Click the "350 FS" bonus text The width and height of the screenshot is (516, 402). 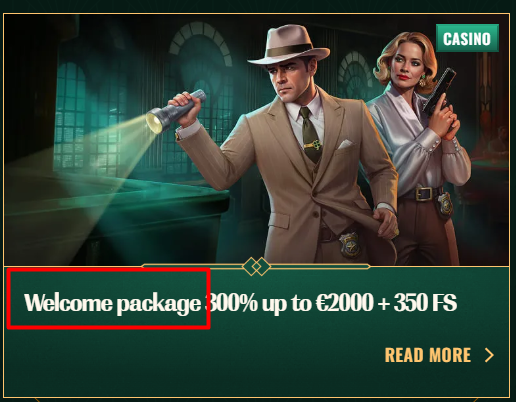425,303
